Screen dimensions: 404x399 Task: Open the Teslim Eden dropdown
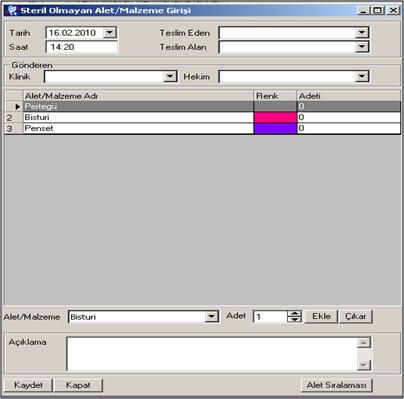[362, 33]
